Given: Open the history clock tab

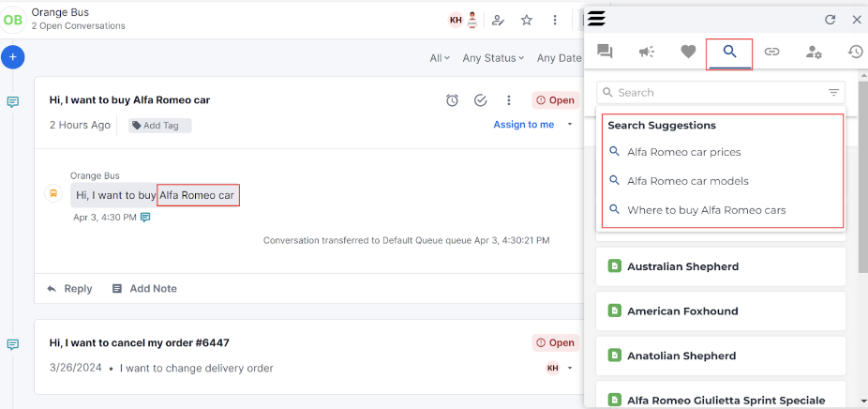Looking at the screenshot, I should coord(855,53).
